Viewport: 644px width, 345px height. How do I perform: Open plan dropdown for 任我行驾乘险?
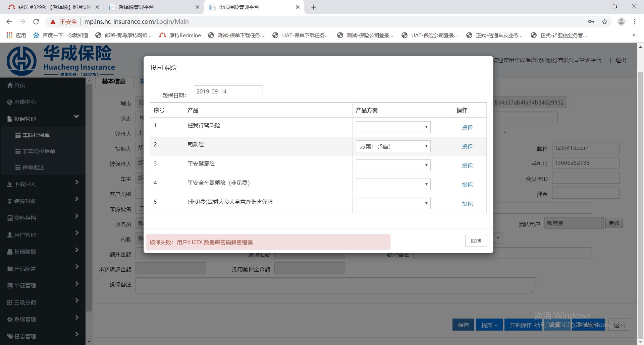[393, 127]
